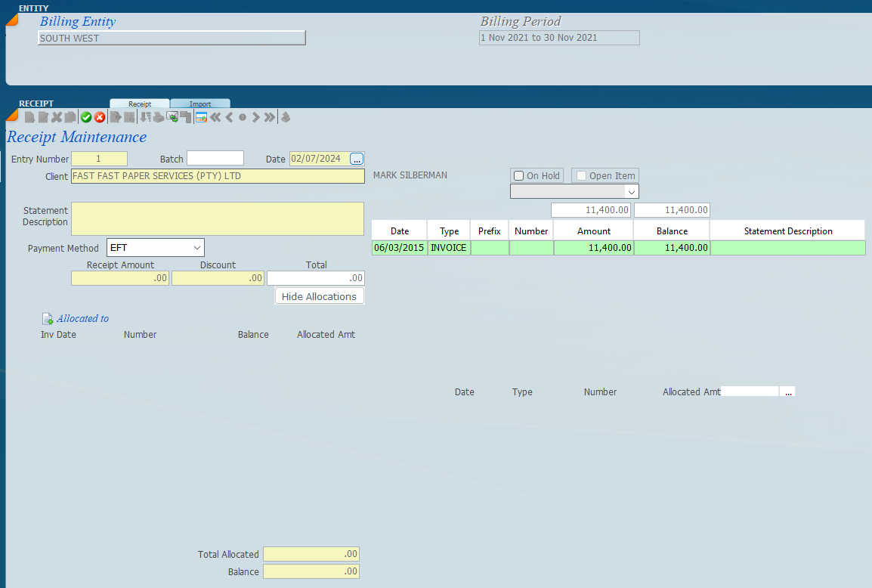Click the Allocated to add icon

48,319
